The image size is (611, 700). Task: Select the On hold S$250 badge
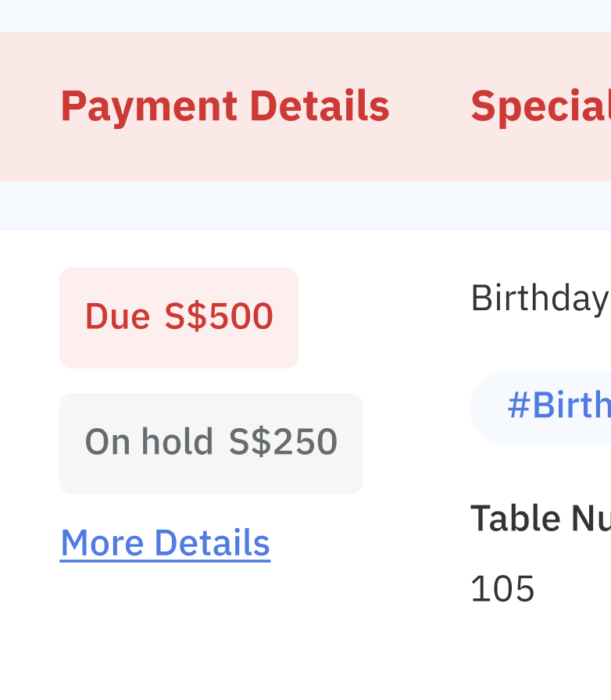[x=211, y=442]
